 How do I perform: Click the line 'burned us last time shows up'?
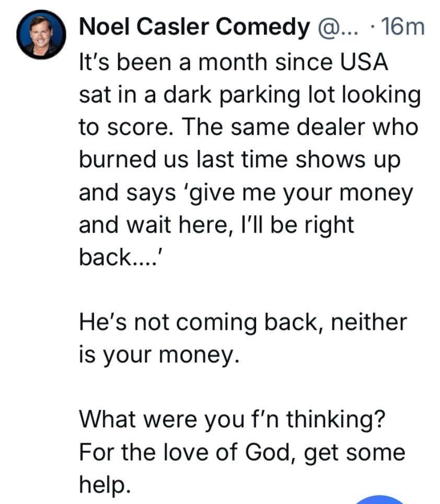(x=239, y=160)
